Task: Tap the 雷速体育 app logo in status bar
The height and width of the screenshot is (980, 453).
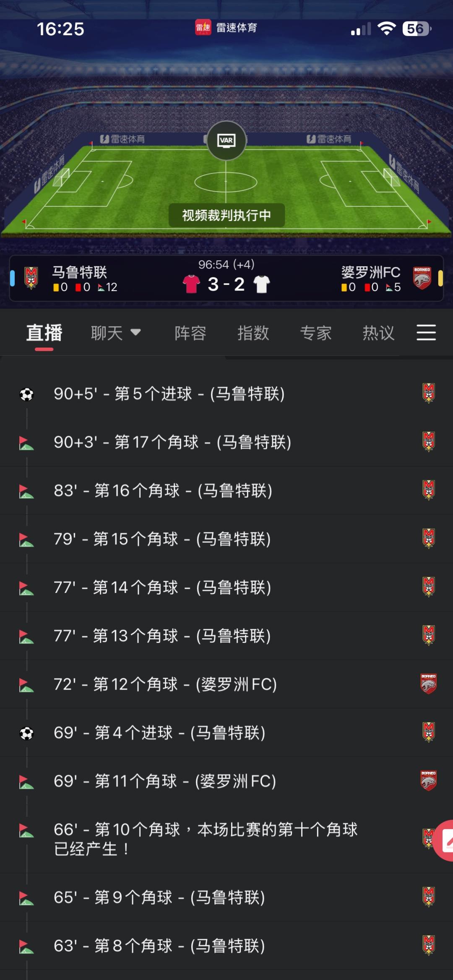Action: tap(203, 28)
